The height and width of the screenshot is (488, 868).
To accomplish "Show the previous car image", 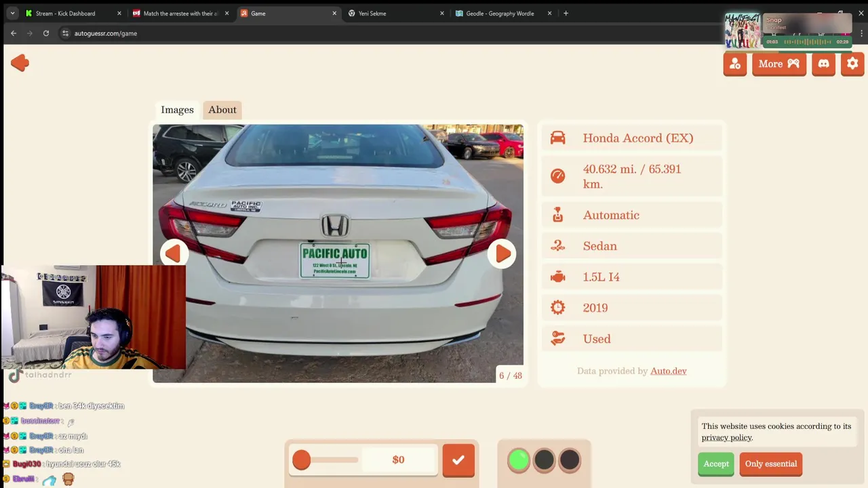I will [x=174, y=253].
